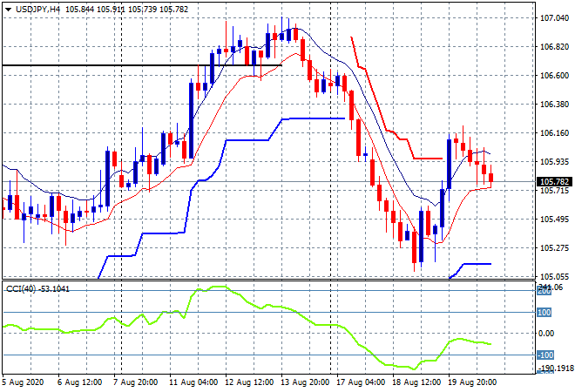Click the 19 Aug 20:00 time label

[x=472, y=382]
